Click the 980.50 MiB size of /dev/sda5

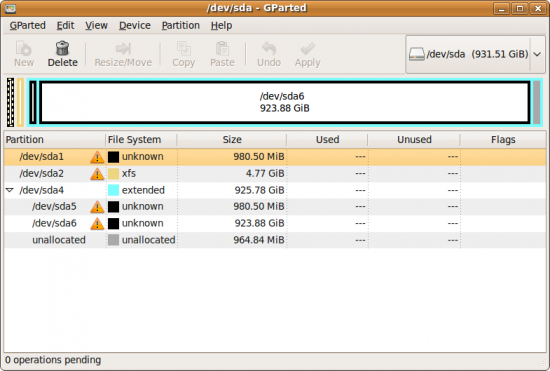[259, 207]
